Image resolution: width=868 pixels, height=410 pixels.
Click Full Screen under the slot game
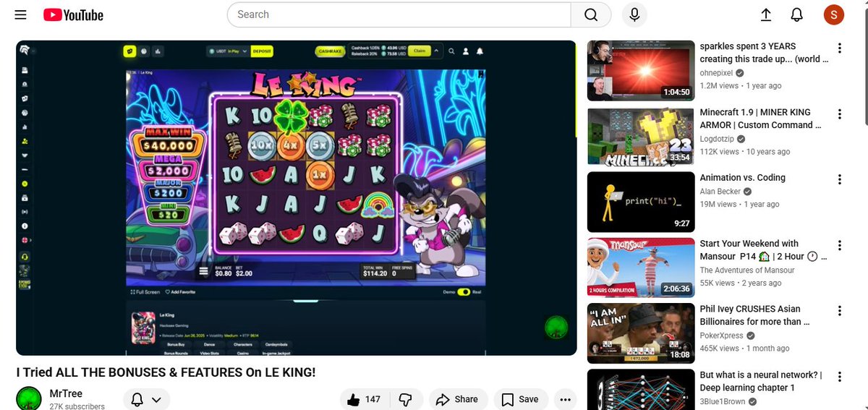tap(144, 292)
